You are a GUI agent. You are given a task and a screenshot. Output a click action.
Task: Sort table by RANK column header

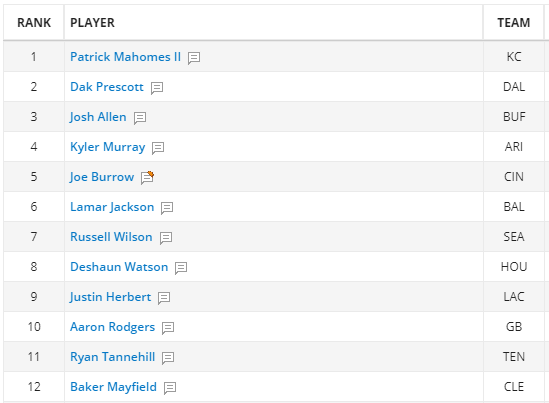[34, 23]
